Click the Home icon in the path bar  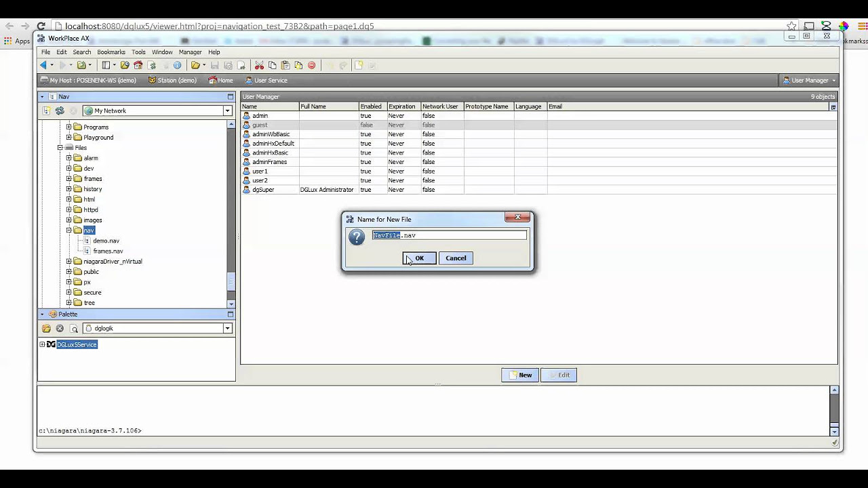coord(213,80)
